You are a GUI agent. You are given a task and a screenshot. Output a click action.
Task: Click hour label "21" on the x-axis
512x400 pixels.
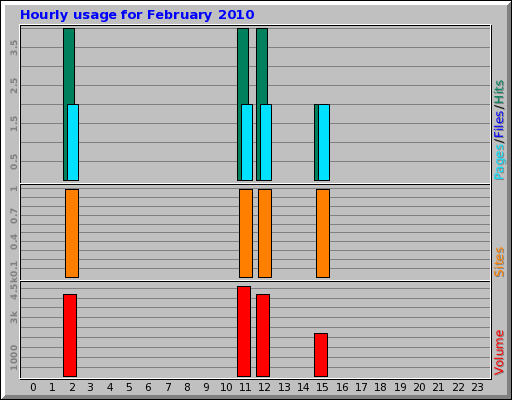click(438, 387)
